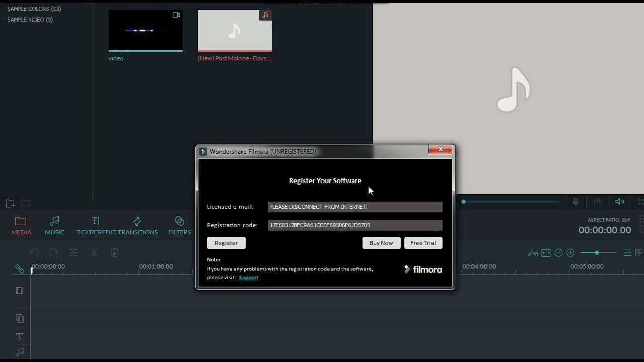Select the video track filmstrip icon
The width and height of the screenshot is (644, 362).
(19, 291)
